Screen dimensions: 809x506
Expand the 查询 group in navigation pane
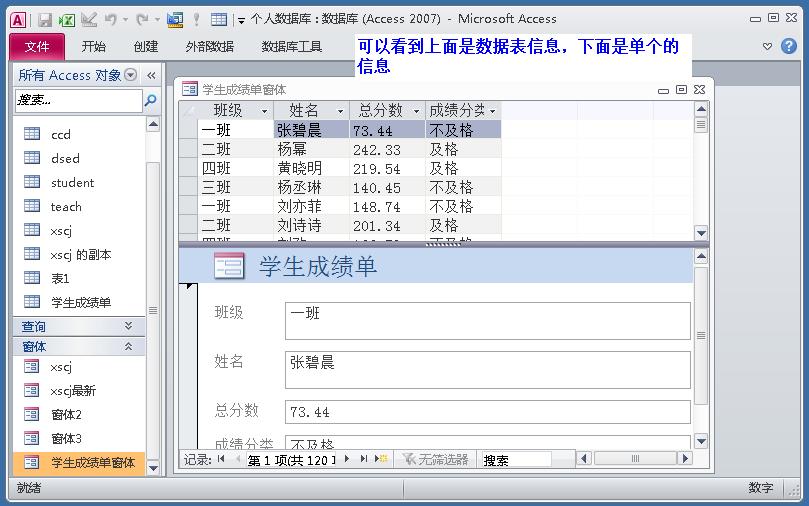point(128,326)
